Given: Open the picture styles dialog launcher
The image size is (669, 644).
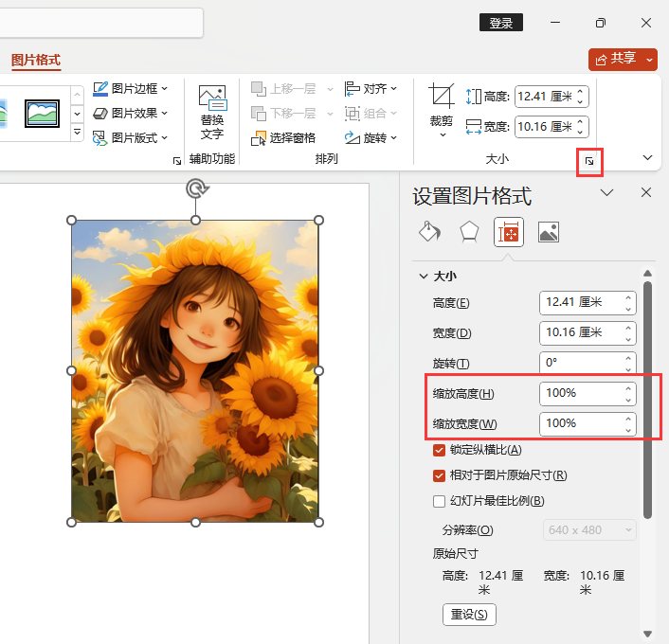Looking at the screenshot, I should (176, 161).
